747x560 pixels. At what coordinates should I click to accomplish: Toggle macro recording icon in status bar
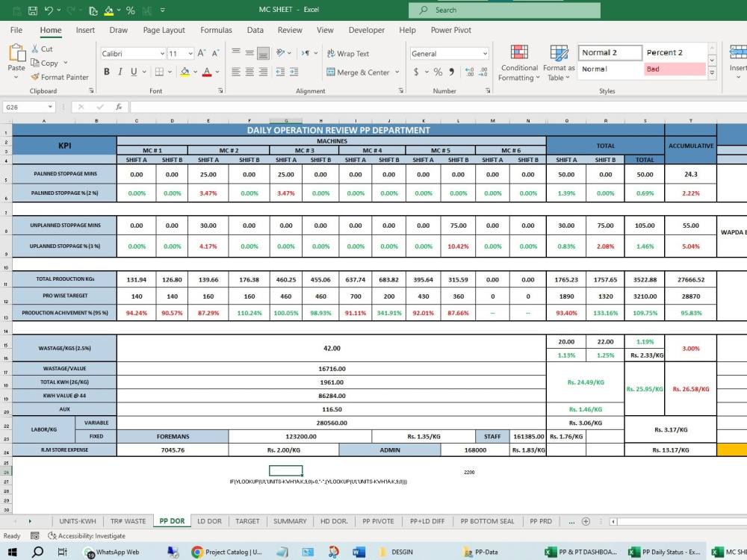(35, 535)
